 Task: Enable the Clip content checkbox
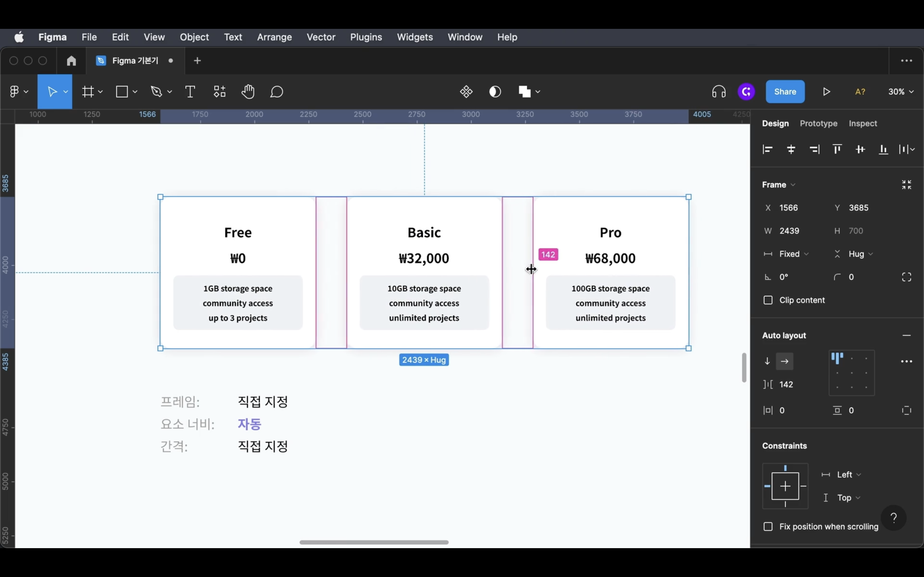pyautogui.click(x=768, y=300)
